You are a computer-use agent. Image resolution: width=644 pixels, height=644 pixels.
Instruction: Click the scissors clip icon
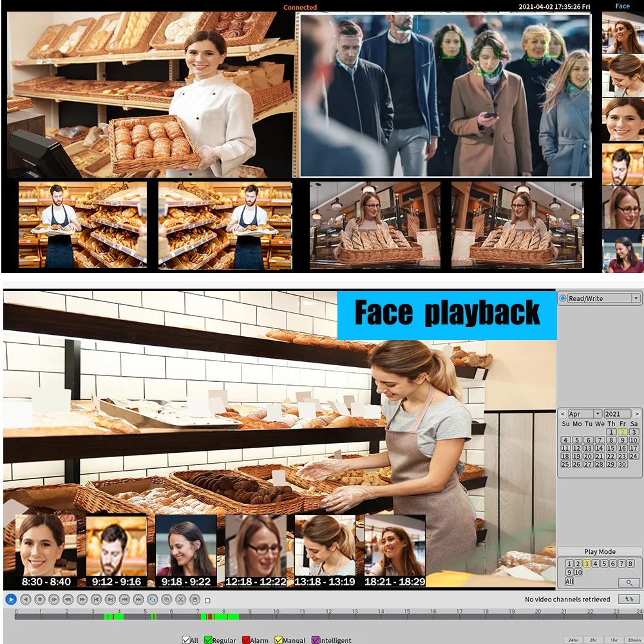point(180,599)
